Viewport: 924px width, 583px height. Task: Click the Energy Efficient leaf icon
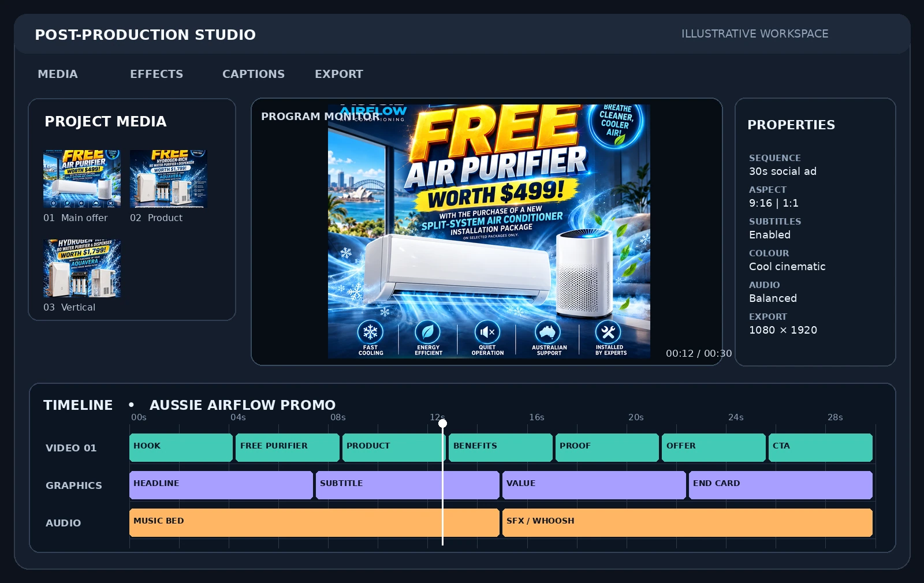pos(428,332)
